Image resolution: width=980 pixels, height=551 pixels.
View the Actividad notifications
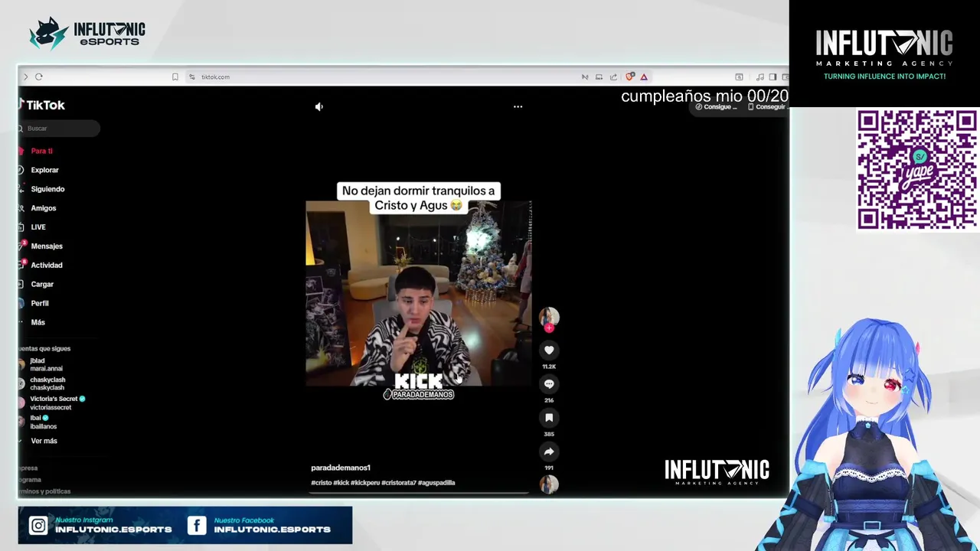41,266
